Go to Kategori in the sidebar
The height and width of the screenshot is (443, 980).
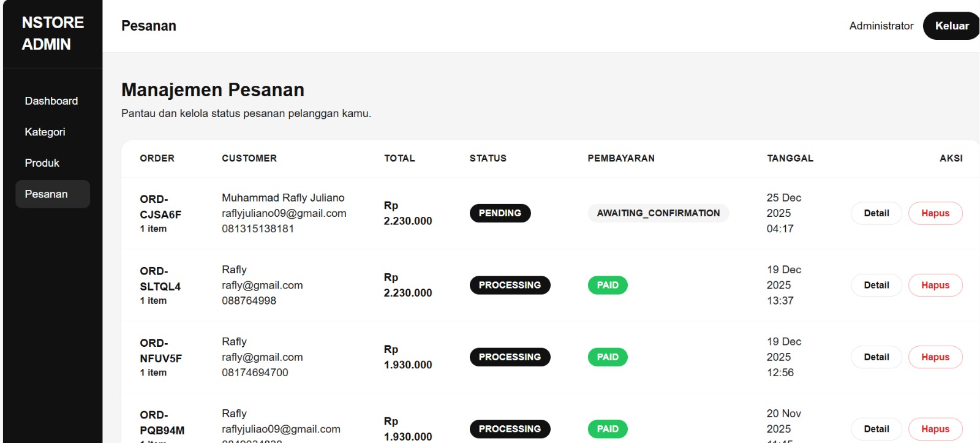click(x=45, y=132)
